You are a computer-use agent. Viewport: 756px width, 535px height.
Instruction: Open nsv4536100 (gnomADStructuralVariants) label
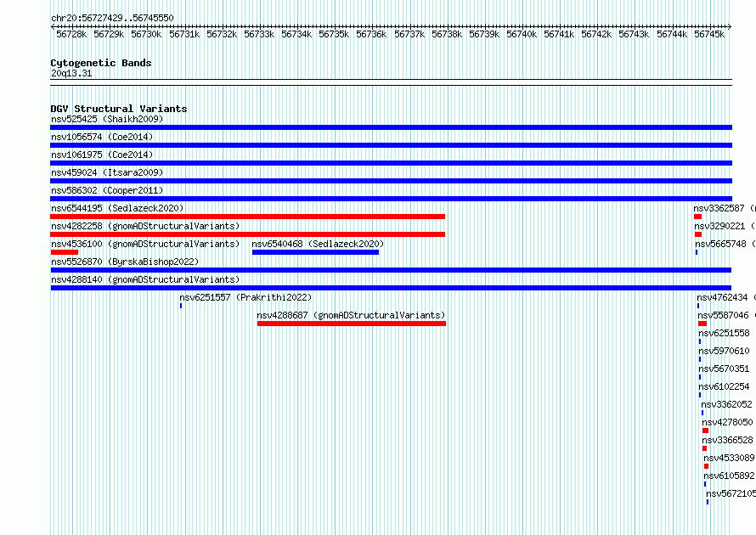[145, 244]
